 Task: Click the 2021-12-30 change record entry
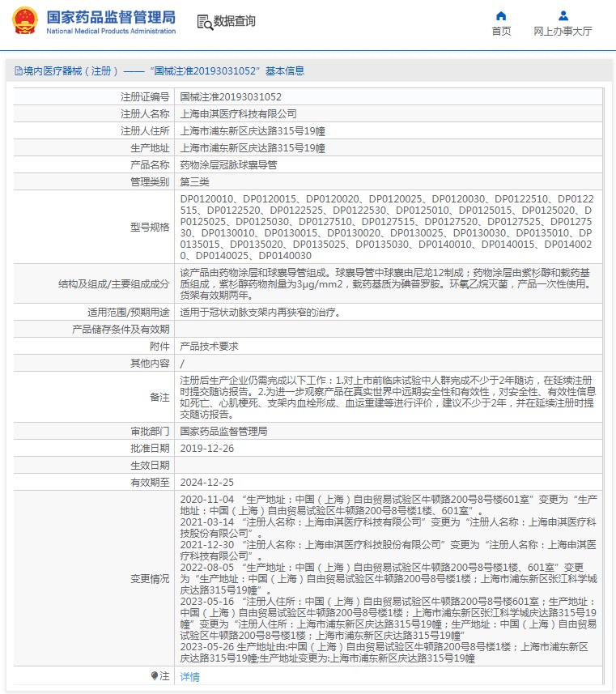point(388,550)
